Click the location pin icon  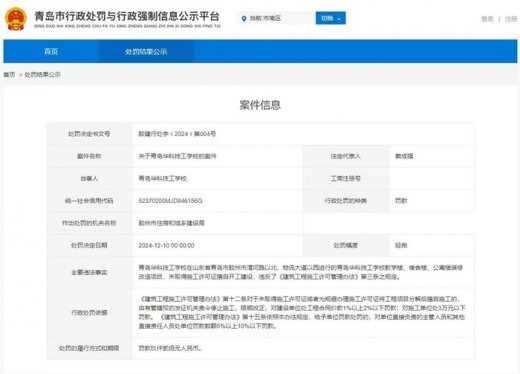click(244, 19)
